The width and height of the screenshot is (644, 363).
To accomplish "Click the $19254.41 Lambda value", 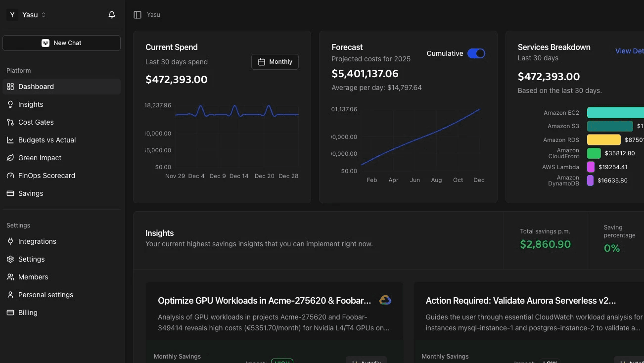I will pyautogui.click(x=613, y=167).
